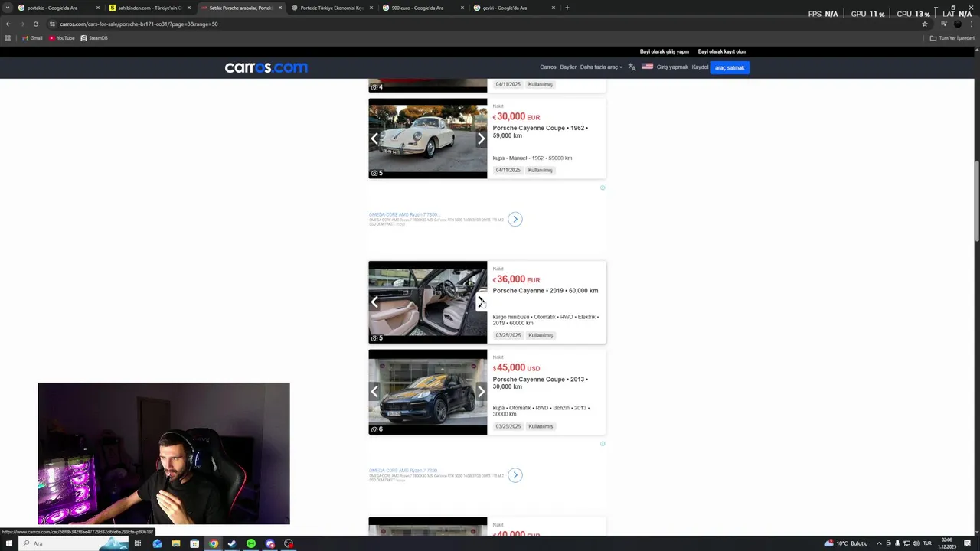Click the weather "10°C Bulutlu" tray widget
The image size is (980, 551).
[846, 543]
